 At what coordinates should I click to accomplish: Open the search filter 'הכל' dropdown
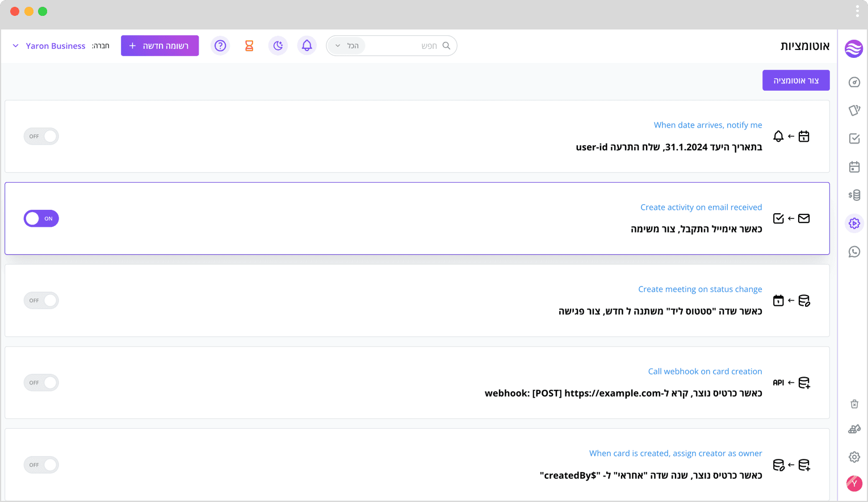coord(347,46)
